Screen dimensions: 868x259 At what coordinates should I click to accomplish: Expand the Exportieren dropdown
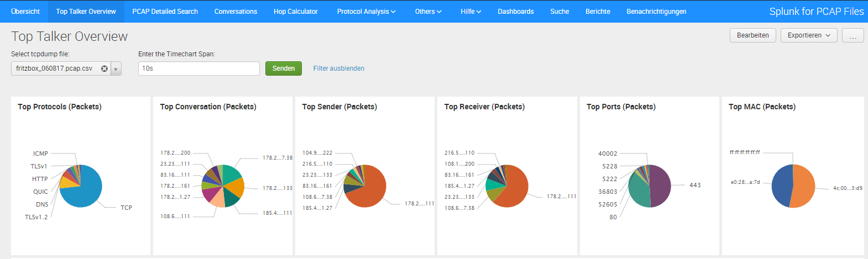(x=808, y=35)
